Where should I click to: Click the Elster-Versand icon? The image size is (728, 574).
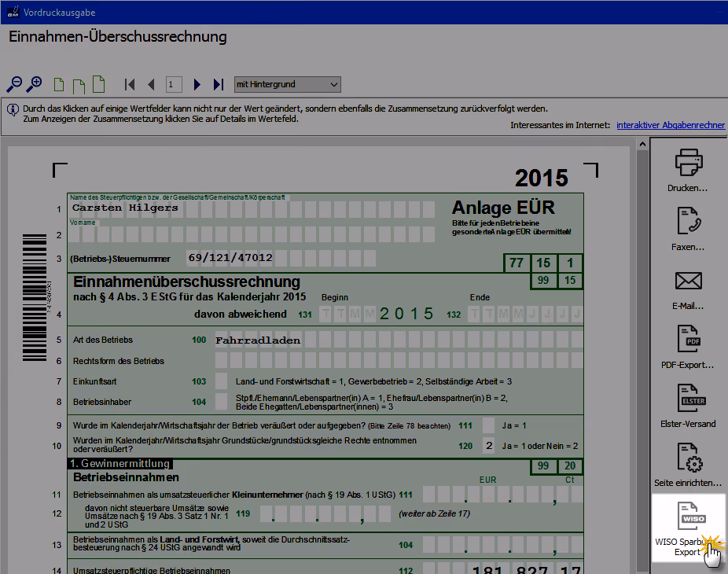tap(692, 398)
